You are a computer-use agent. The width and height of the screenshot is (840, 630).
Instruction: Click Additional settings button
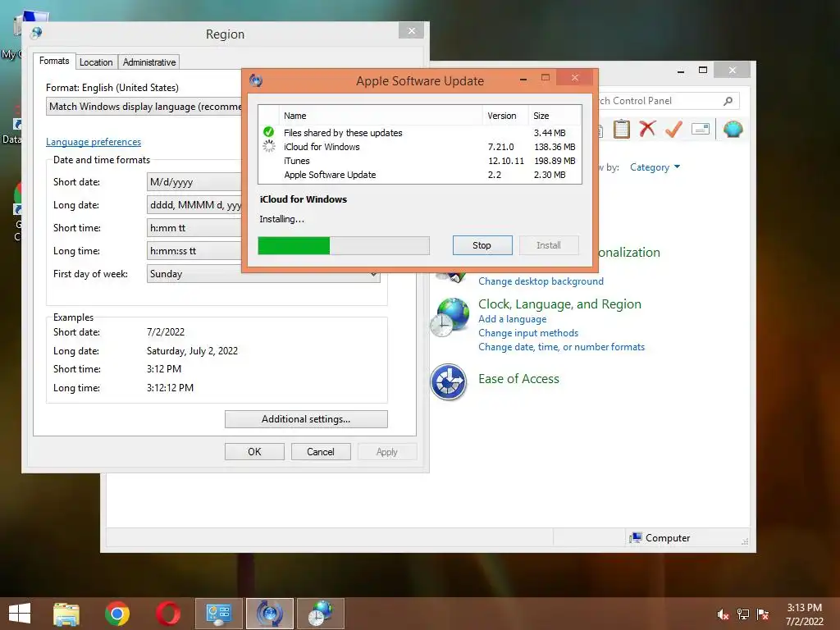tap(306, 419)
